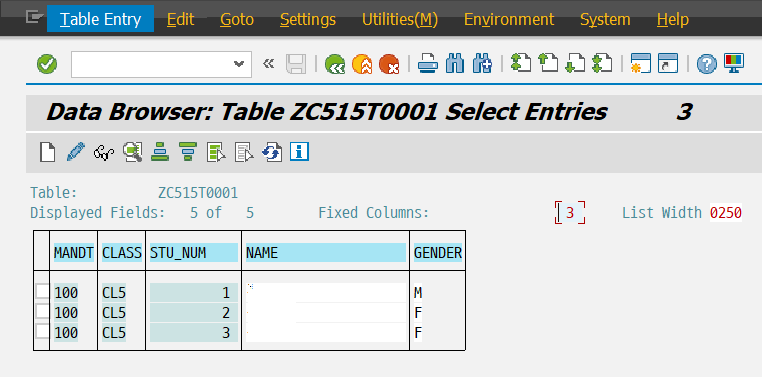762x384 pixels.
Task: Open the command field dropdown arrow
Action: pyautogui.click(x=239, y=64)
